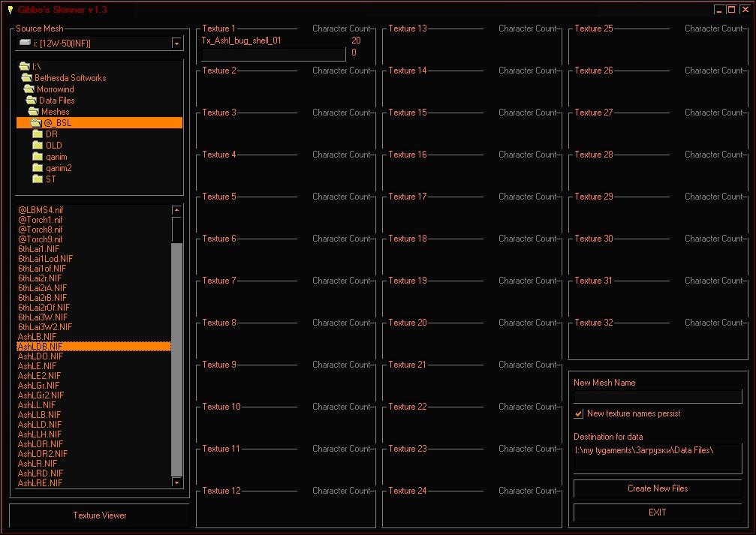The image size is (756, 535).
Task: Click the I:\ root folder icon
Action: [x=25, y=66]
